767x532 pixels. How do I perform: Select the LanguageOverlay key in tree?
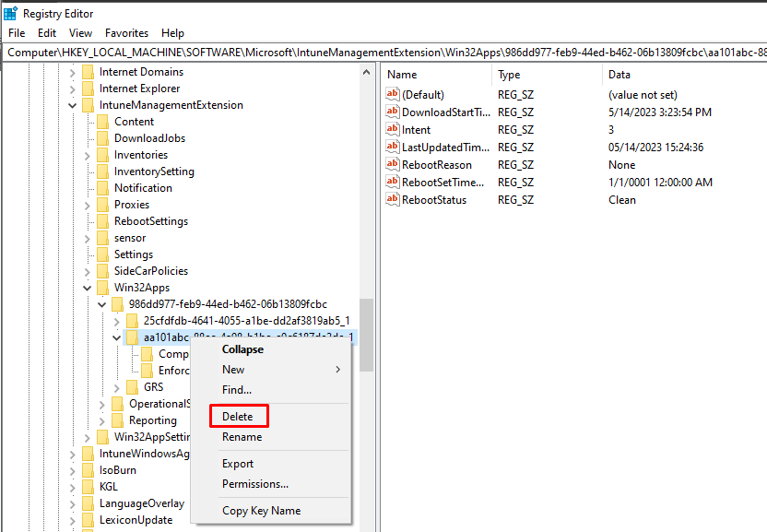pos(142,503)
